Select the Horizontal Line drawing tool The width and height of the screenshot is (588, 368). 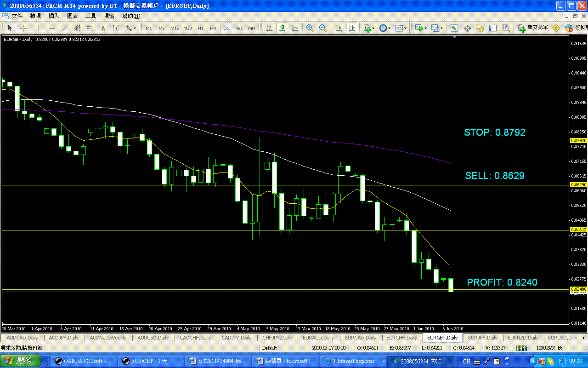point(51,28)
